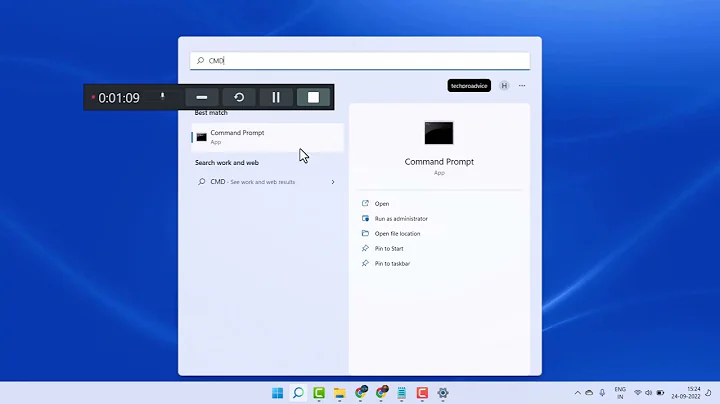Click the volume speaker tray icon

649,393
